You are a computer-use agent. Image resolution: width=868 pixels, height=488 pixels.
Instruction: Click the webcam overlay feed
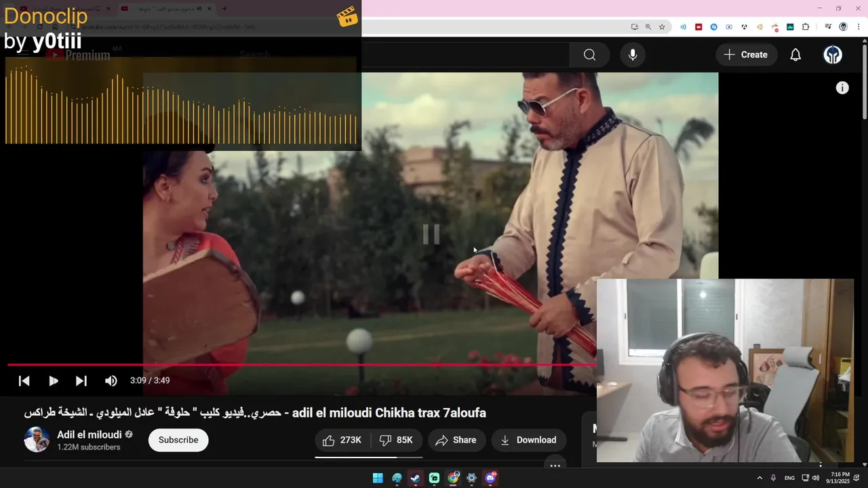coord(725,370)
